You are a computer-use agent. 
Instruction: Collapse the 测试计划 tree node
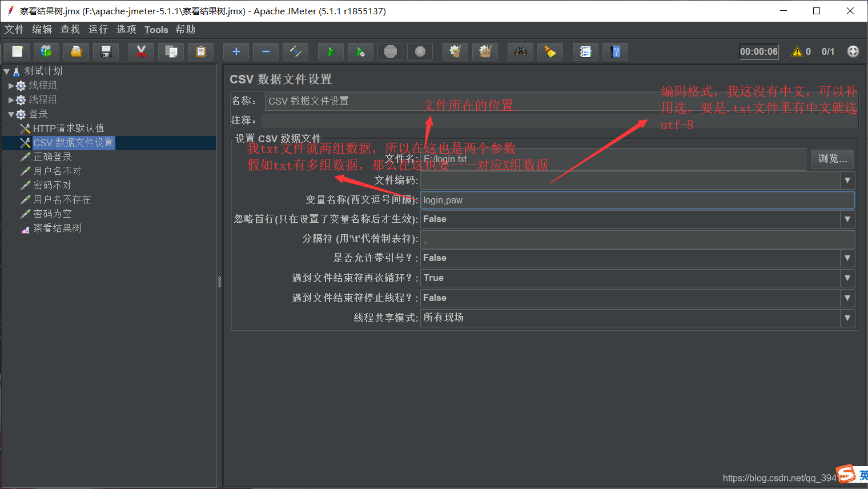click(x=7, y=71)
